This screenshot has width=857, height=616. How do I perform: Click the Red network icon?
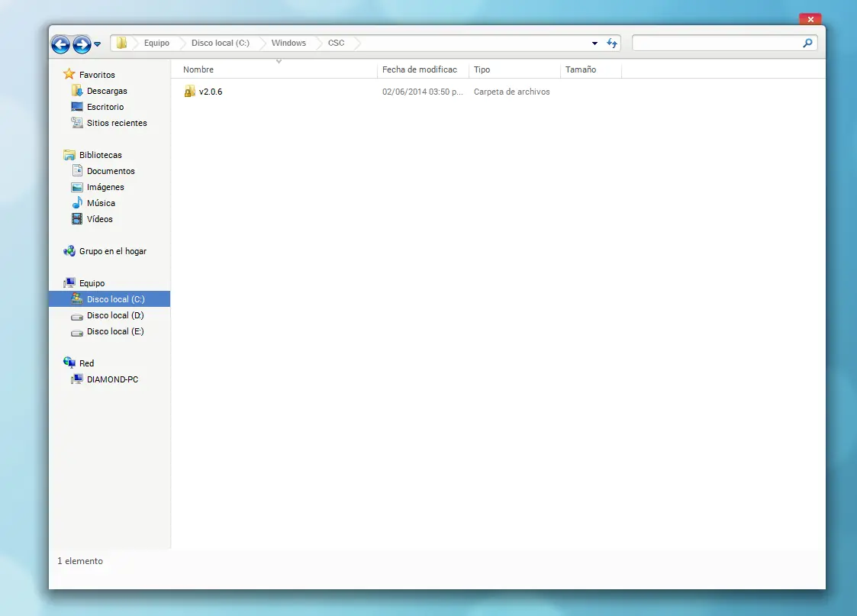point(69,363)
